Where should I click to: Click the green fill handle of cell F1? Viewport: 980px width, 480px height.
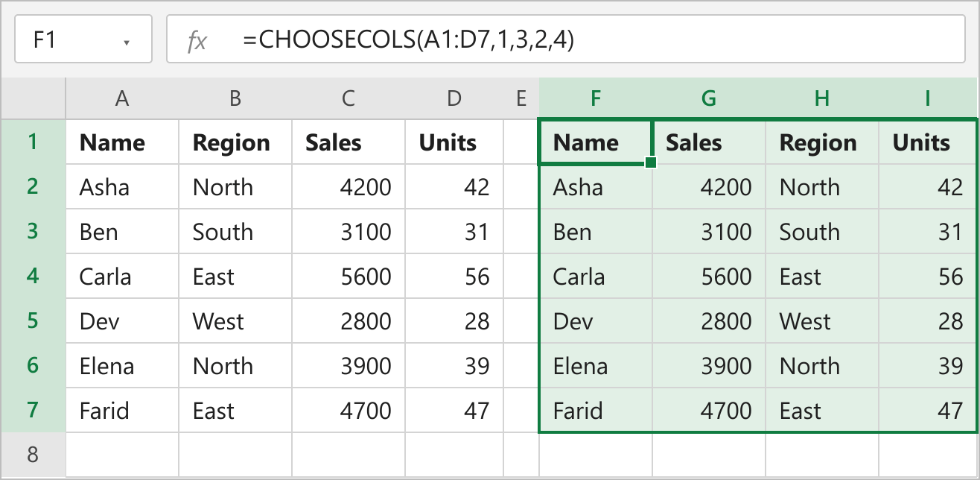(x=652, y=162)
